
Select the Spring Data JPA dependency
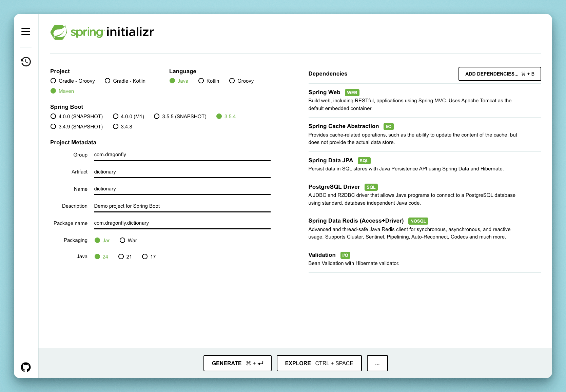[331, 161]
